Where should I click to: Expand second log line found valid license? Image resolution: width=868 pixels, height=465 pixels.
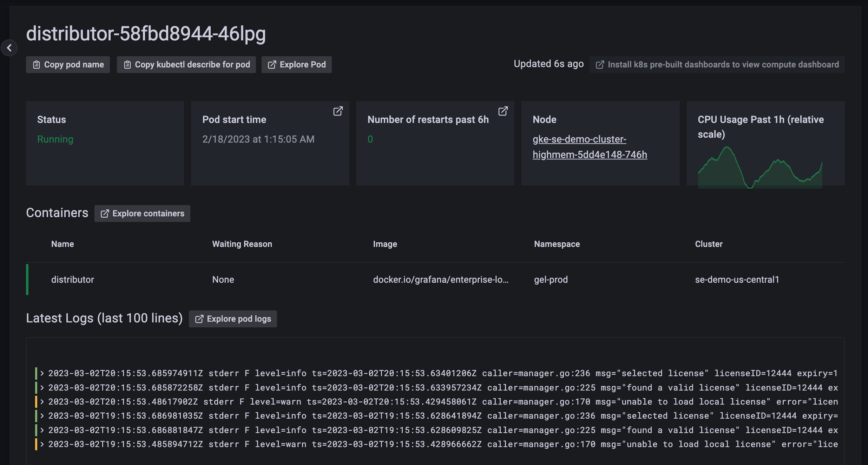pos(42,388)
